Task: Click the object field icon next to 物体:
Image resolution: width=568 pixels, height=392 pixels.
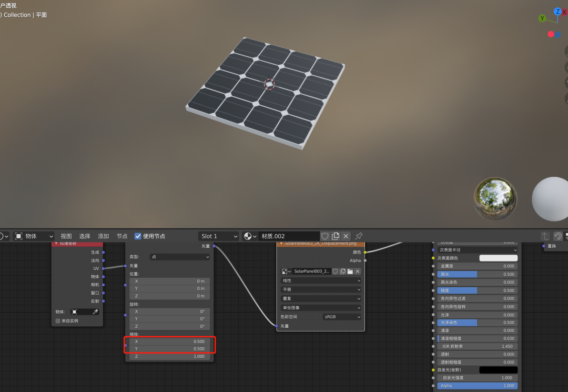Action: [75, 312]
